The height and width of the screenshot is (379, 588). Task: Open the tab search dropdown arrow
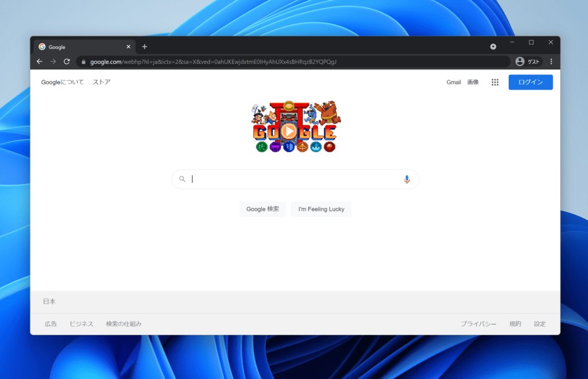pyautogui.click(x=493, y=47)
